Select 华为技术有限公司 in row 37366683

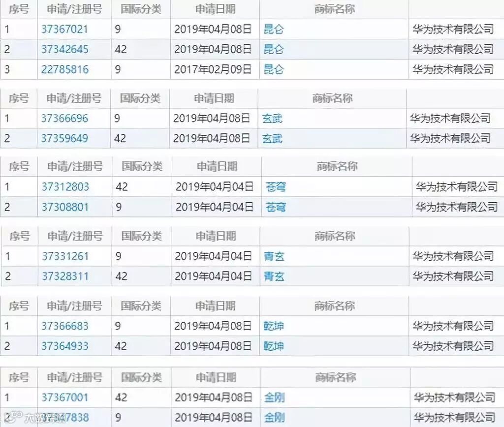453,326
